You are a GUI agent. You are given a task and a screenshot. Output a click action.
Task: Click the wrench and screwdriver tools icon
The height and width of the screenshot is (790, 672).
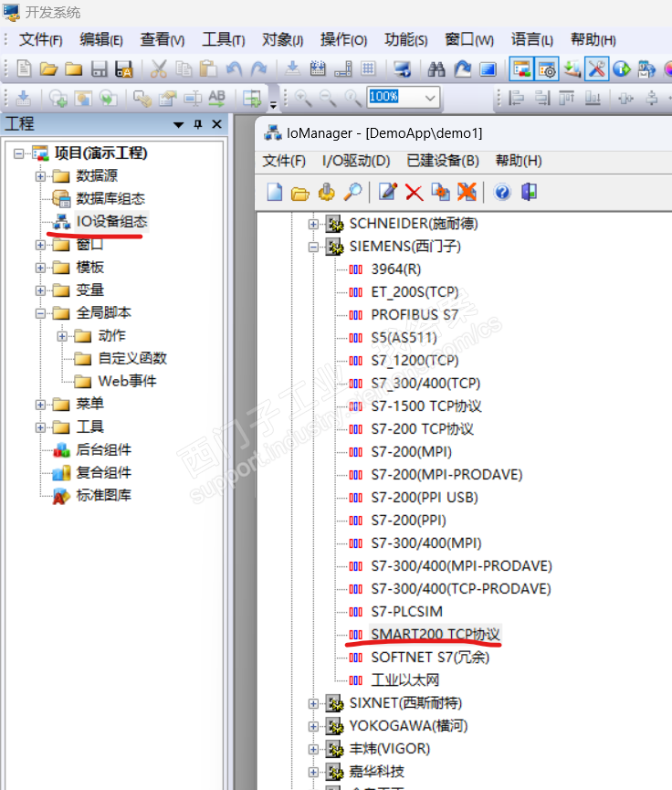(x=596, y=68)
